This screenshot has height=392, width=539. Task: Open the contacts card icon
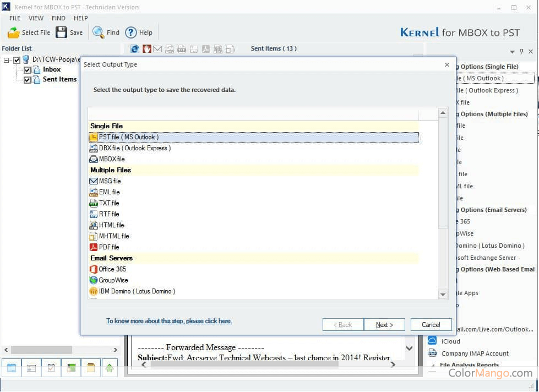31,368
